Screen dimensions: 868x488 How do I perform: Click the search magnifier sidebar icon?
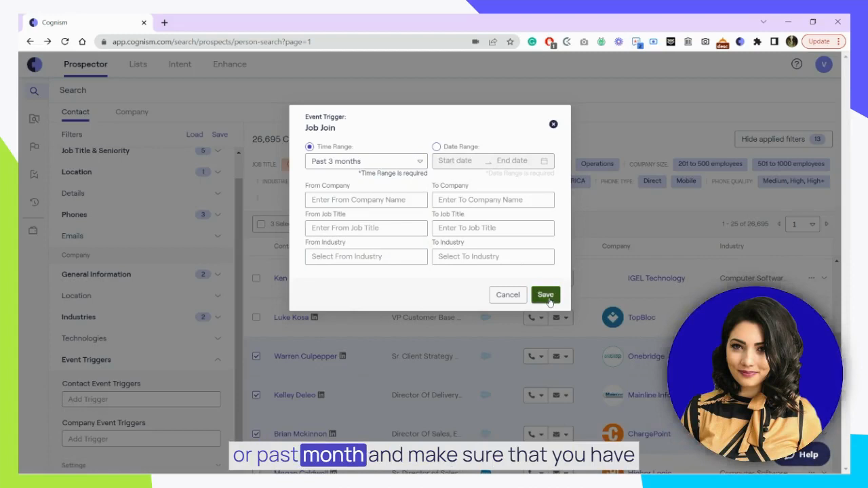(x=34, y=91)
